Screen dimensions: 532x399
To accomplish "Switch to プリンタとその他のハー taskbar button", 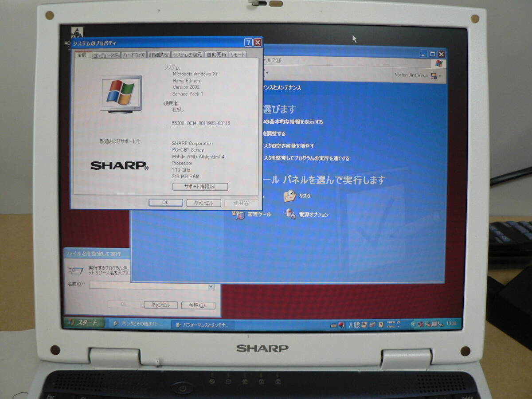I will [x=139, y=324].
